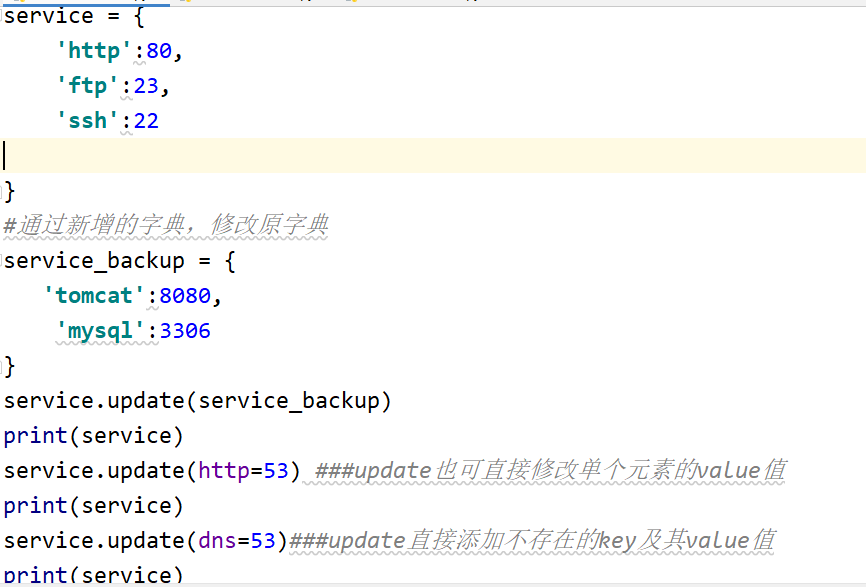
Task: Click opening brace on the 'service = {' line
Action: click(x=139, y=17)
